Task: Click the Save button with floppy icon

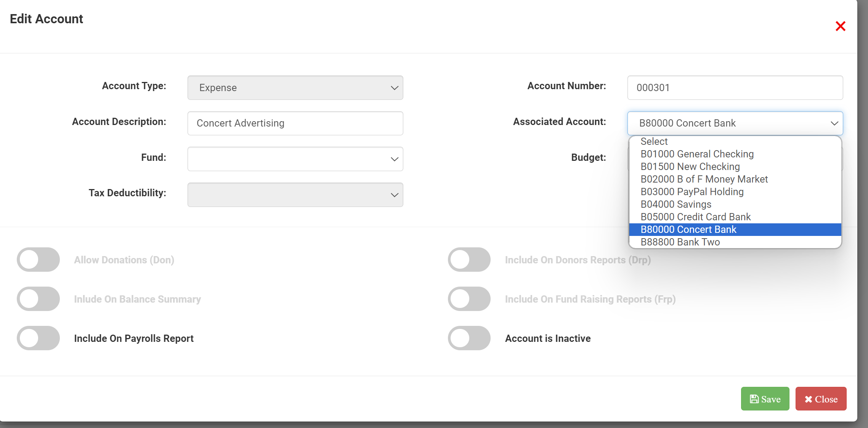Action: (765, 399)
